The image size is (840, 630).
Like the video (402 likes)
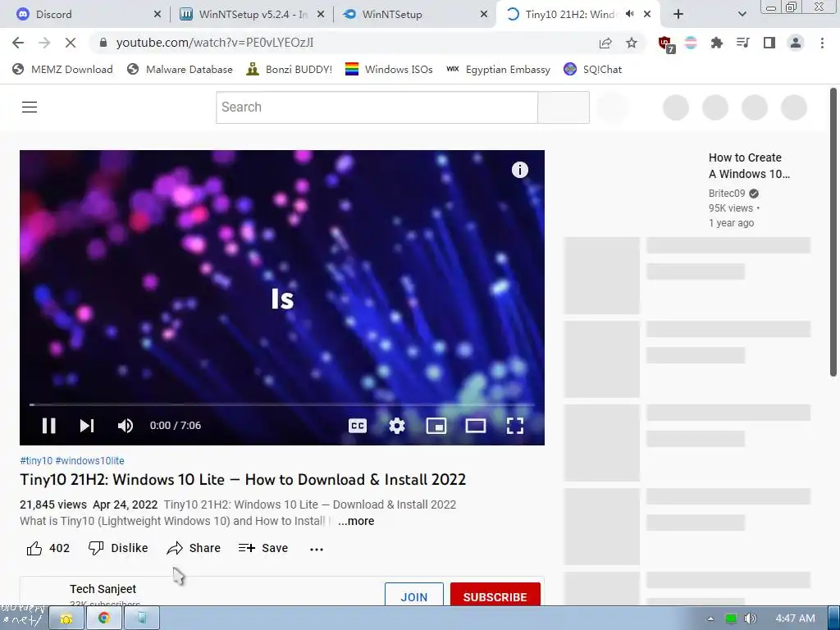pos(48,548)
